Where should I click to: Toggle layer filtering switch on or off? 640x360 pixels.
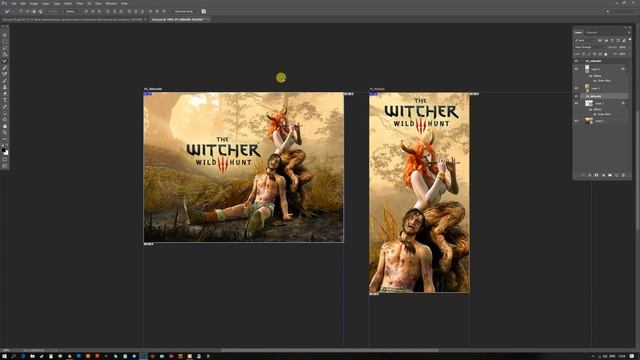click(x=630, y=40)
